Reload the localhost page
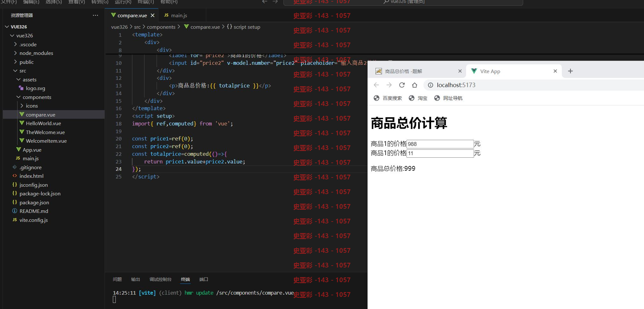 pos(402,85)
